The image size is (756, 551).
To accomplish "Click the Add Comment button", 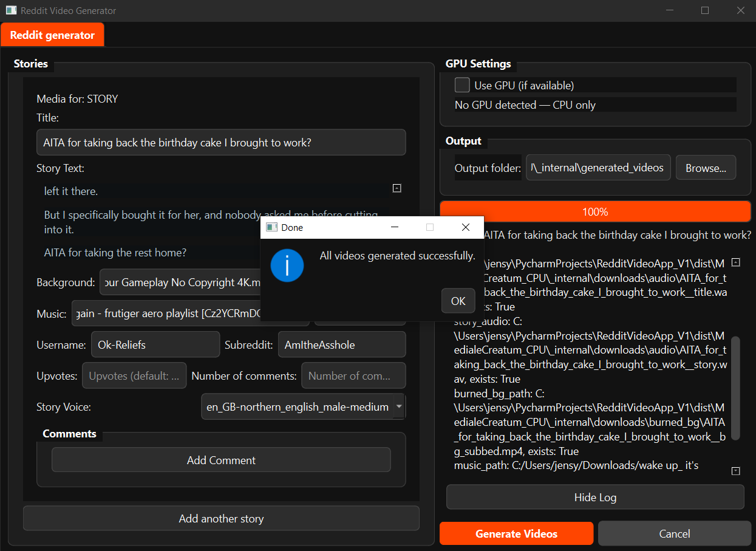I will [x=221, y=460].
